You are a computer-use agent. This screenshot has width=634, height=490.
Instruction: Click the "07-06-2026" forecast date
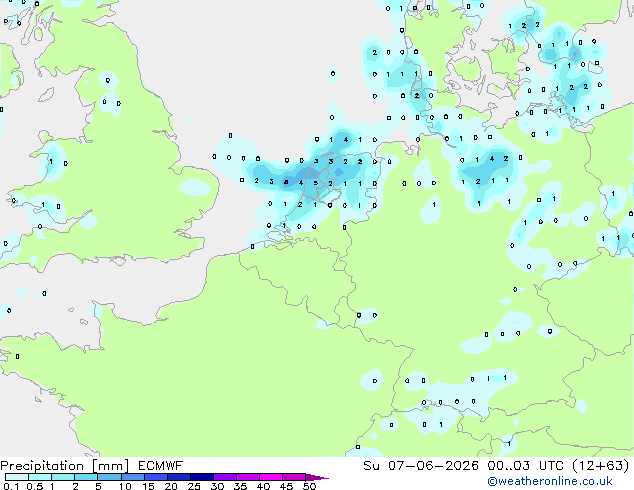coord(433,466)
